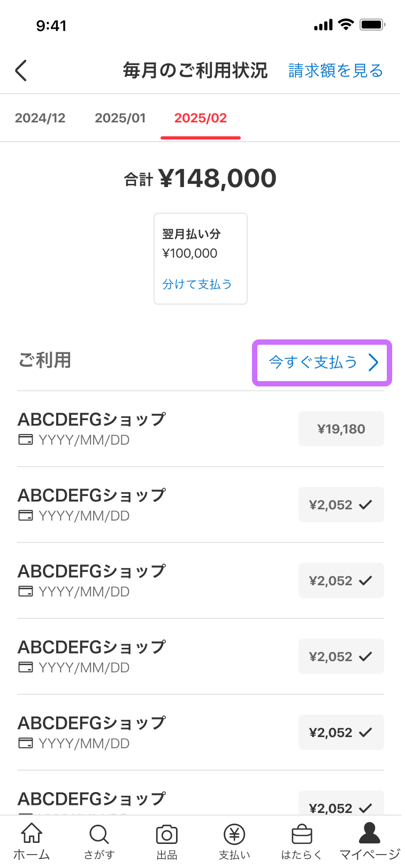Screen dimensions: 405x868
Task: Tap the さがす search icon
Action: (x=99, y=834)
